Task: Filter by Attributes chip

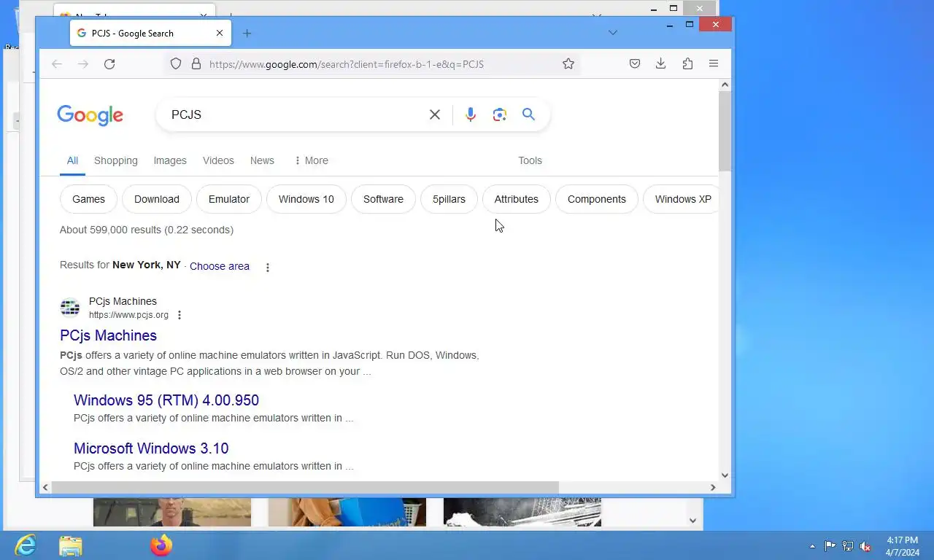Action: [517, 199]
